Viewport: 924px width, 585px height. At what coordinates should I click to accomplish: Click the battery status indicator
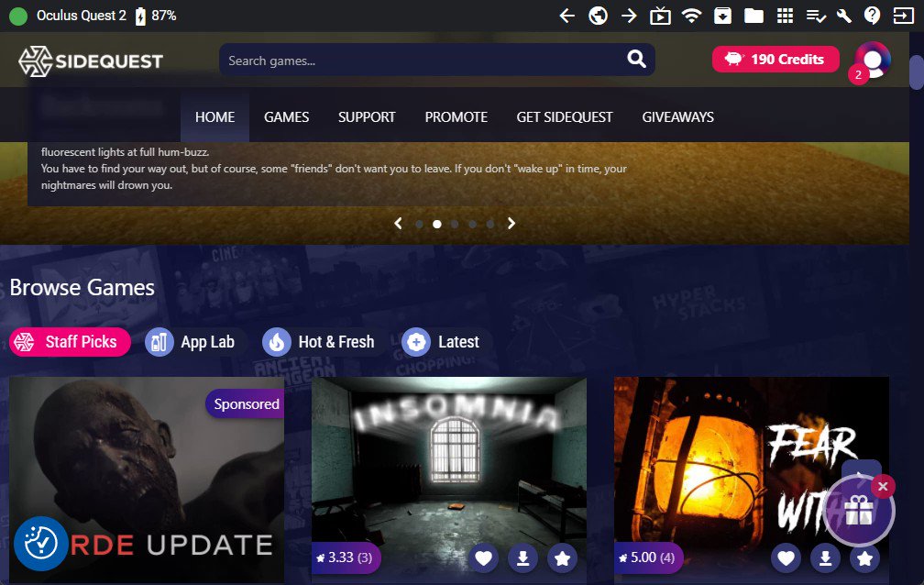[x=156, y=16]
